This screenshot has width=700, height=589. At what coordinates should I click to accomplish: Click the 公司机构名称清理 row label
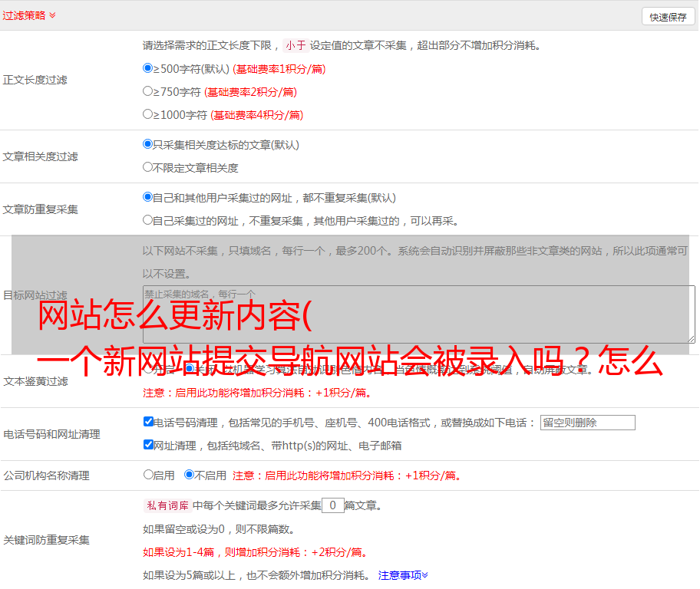pos(46,475)
